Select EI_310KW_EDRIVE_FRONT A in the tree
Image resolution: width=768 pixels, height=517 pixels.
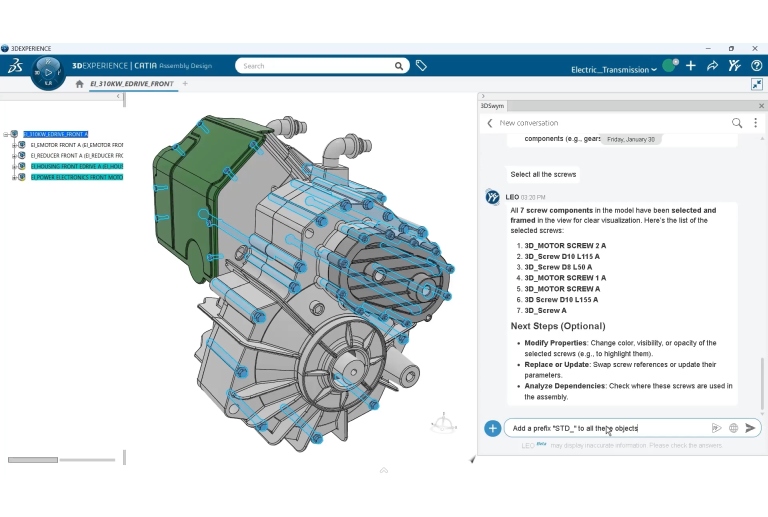pyautogui.click(x=56, y=134)
